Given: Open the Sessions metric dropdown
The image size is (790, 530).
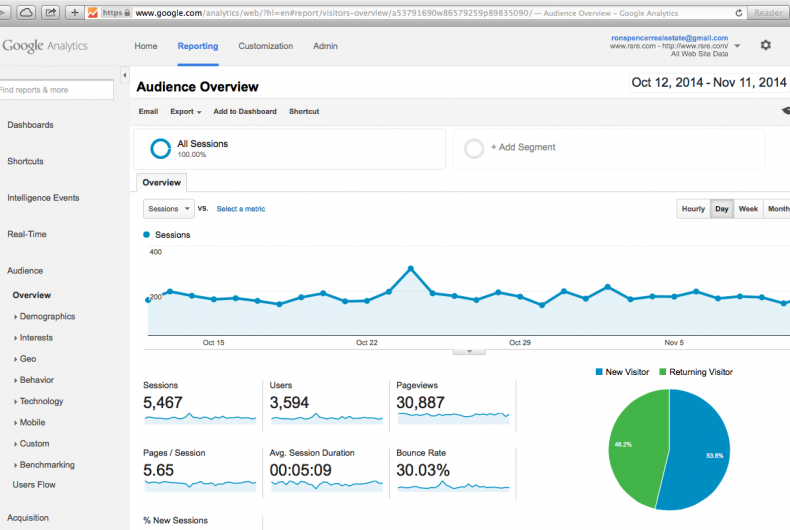Looking at the screenshot, I should [x=168, y=209].
